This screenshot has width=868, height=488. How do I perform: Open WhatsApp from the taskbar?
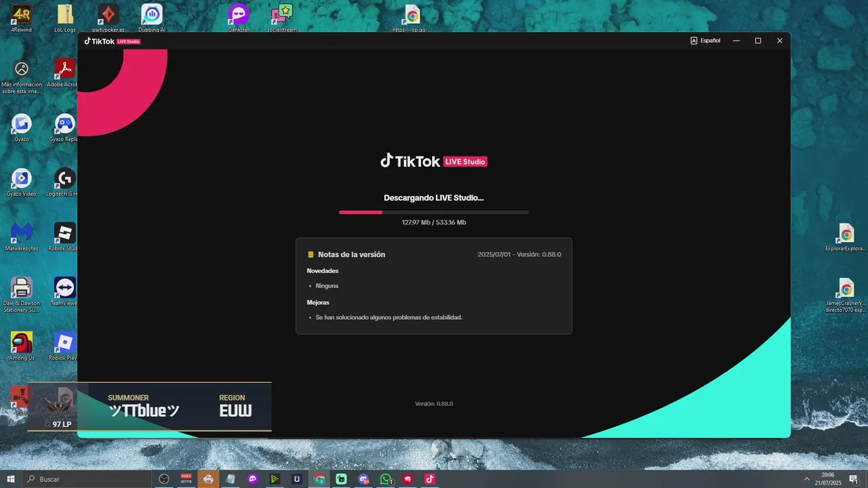coord(386,479)
